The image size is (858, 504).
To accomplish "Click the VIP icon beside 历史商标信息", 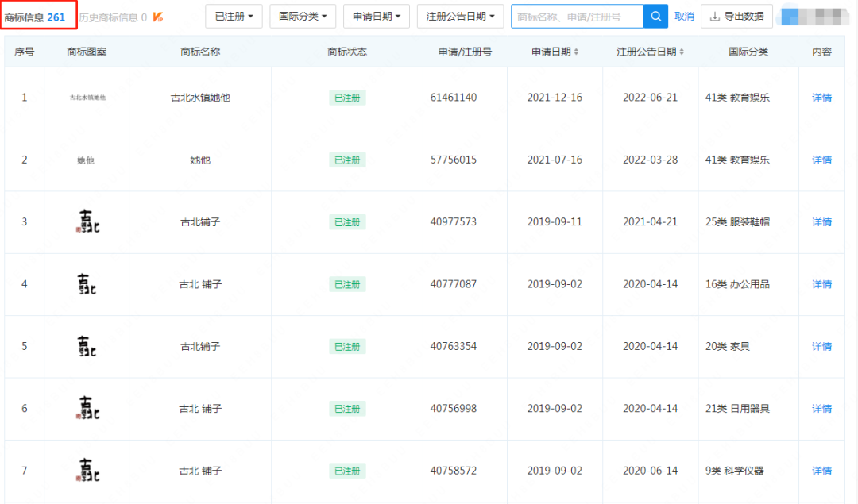I will click(158, 17).
